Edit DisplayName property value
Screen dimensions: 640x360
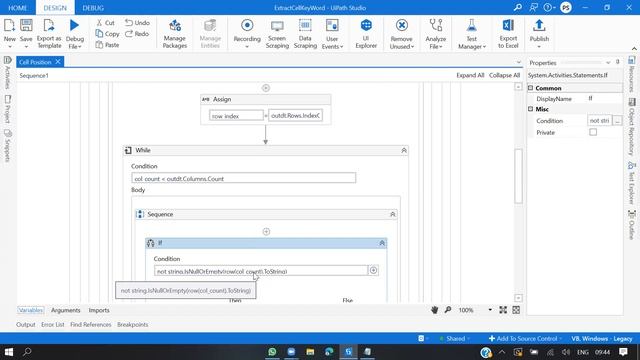click(604, 98)
